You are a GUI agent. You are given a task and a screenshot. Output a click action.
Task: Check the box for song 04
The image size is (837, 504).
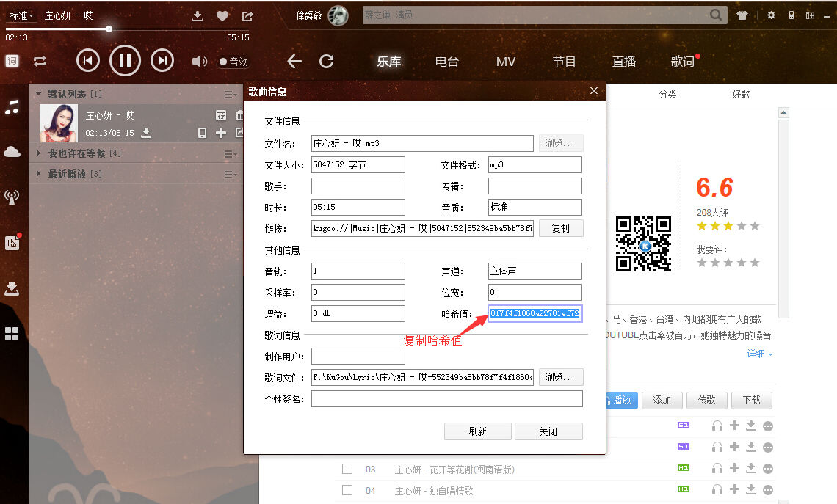pos(347,490)
